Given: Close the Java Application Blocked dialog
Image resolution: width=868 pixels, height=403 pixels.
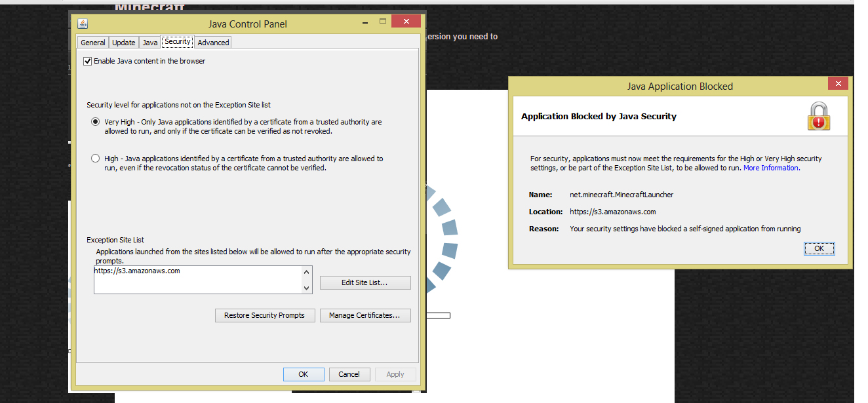Looking at the screenshot, I should click(x=838, y=83).
